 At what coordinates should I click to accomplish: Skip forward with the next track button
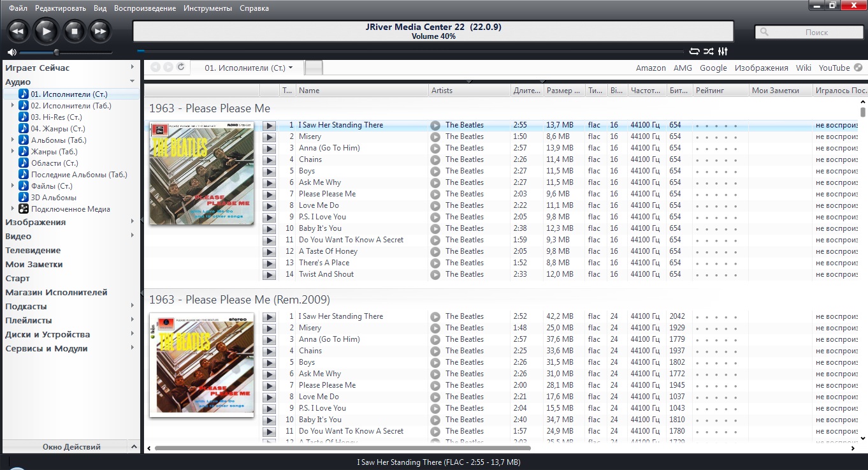[99, 30]
